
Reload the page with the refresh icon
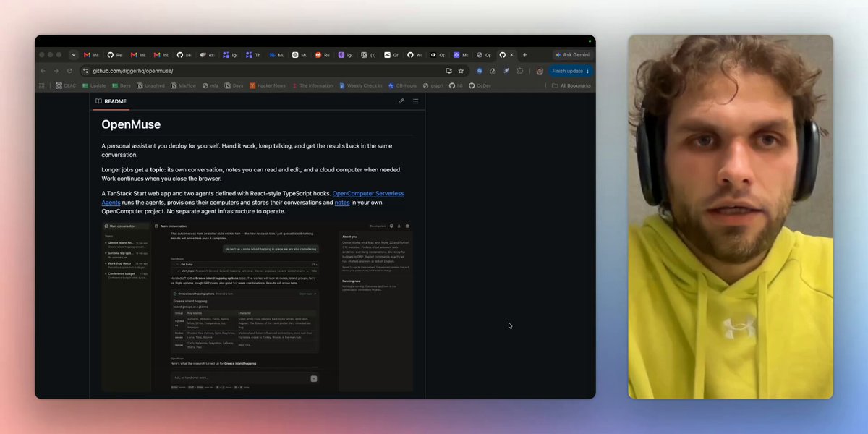[69, 71]
